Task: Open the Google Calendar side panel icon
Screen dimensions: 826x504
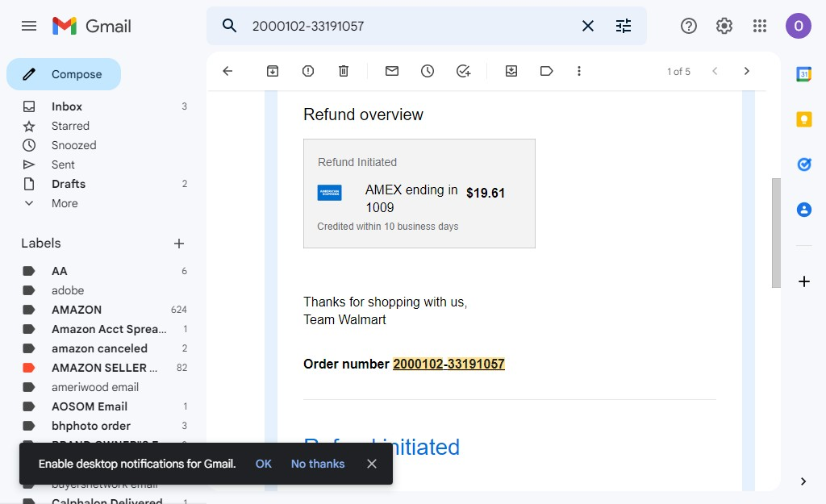Action: pyautogui.click(x=804, y=74)
